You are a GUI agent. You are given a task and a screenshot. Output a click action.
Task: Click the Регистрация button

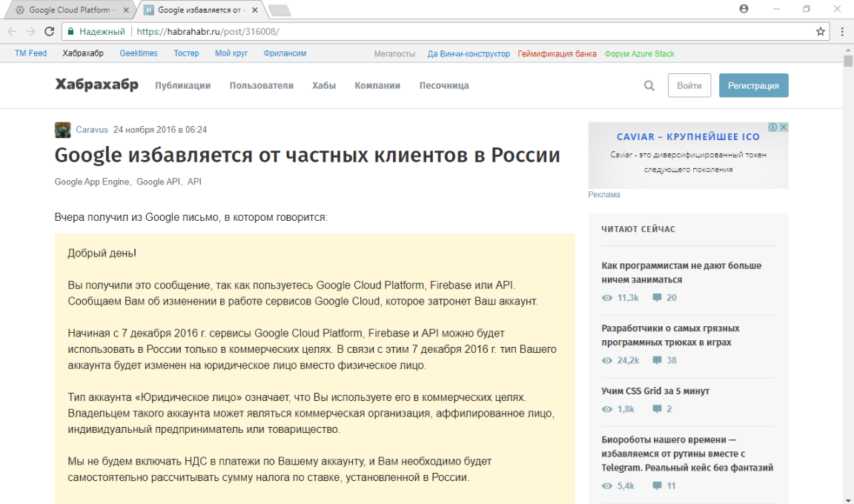(x=753, y=85)
